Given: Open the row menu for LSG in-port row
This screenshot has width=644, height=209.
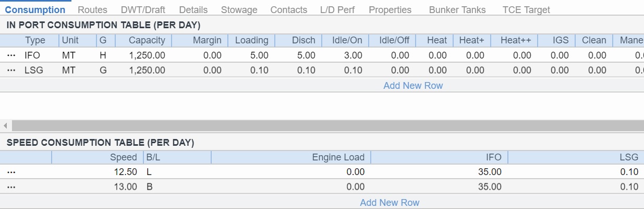Looking at the screenshot, I should point(11,71).
